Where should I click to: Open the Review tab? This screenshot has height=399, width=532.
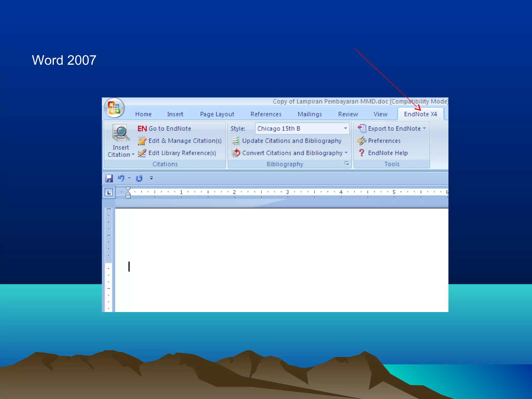[348, 114]
